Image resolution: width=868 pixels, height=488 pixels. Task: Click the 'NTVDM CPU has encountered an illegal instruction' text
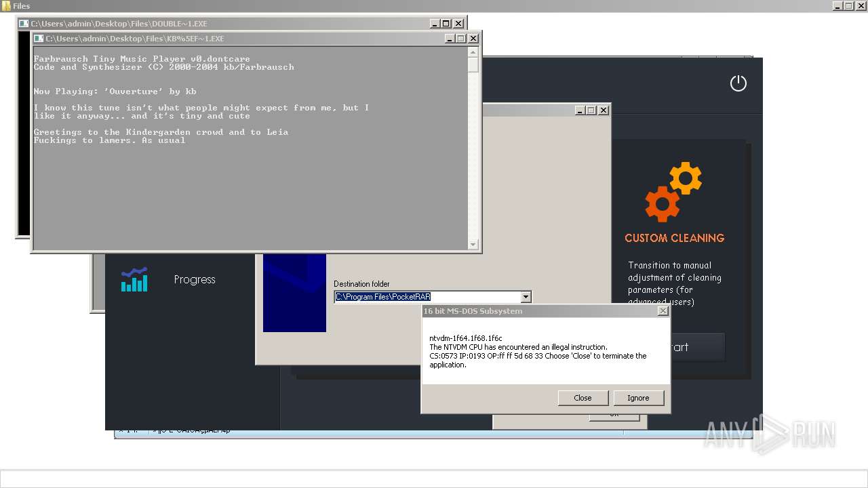518,347
